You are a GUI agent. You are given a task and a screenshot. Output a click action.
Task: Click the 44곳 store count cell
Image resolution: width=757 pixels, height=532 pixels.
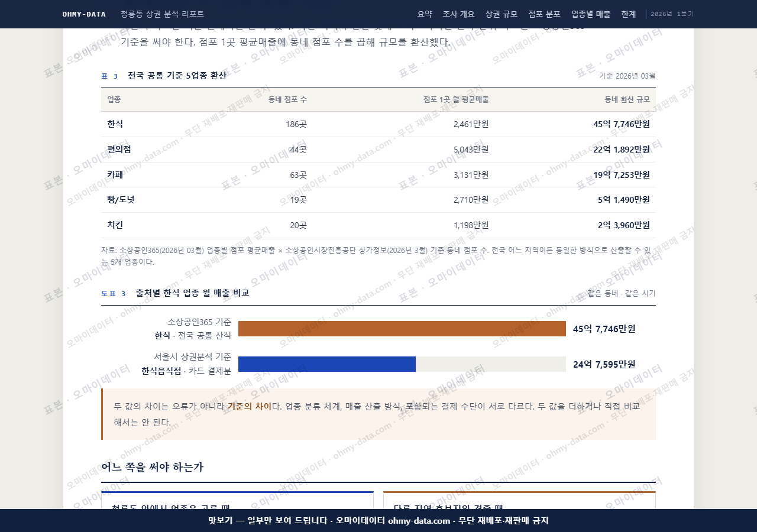298,150
